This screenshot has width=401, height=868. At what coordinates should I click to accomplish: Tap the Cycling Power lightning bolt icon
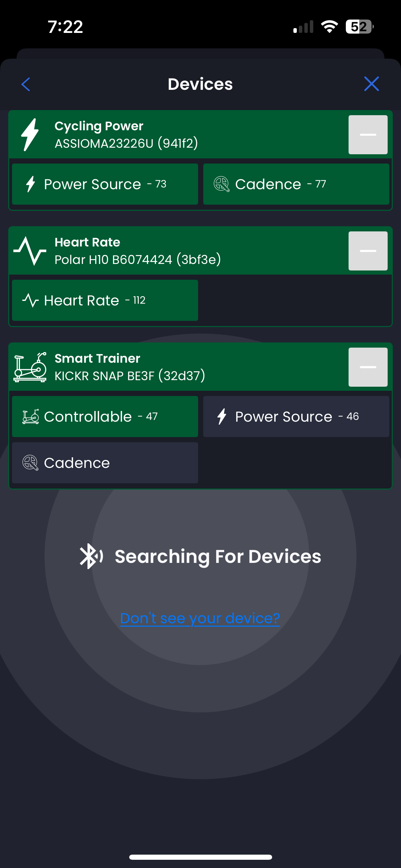30,134
